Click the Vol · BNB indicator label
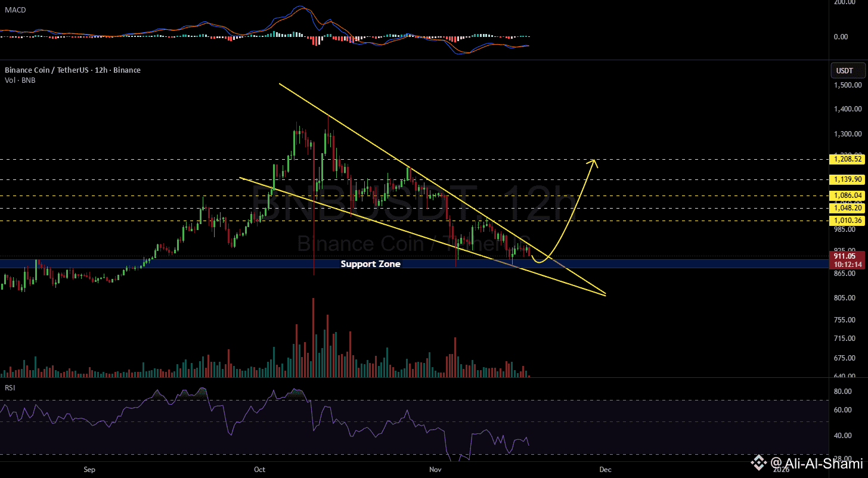The width and height of the screenshot is (868, 478). pos(20,80)
